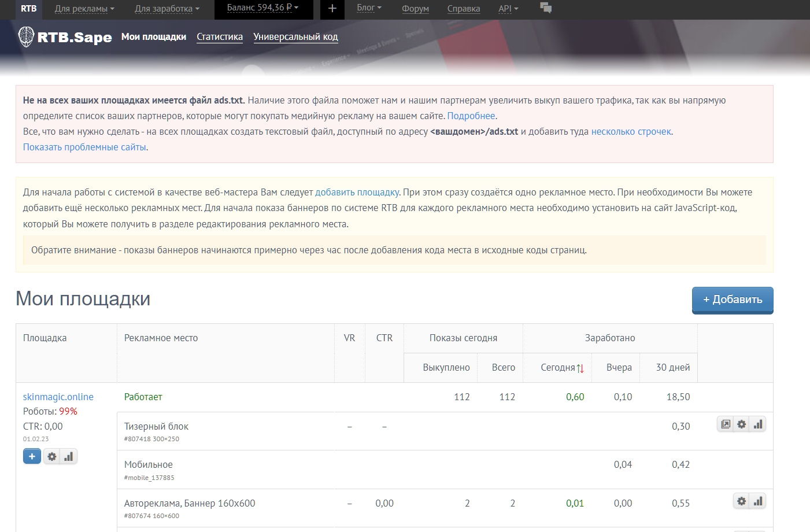The image size is (810, 532).
Task: Click the plus icon next to balance
Action: pyautogui.click(x=332, y=9)
